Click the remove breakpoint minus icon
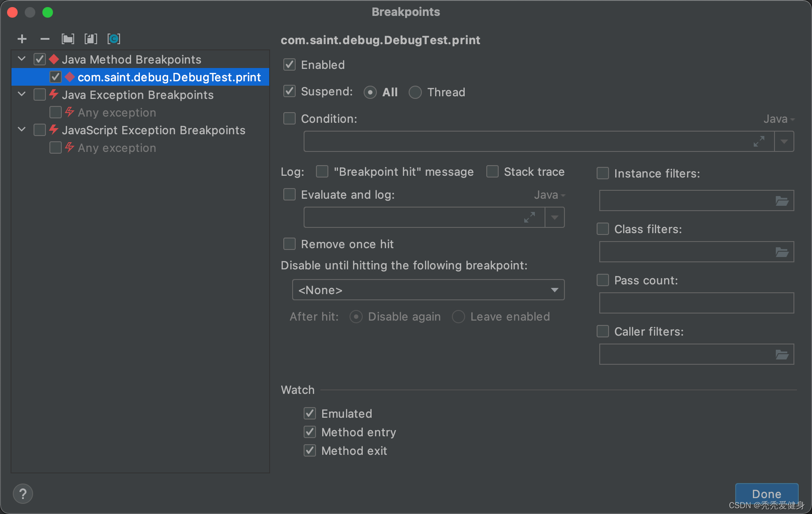Image resolution: width=812 pixels, height=514 pixels. coord(45,39)
